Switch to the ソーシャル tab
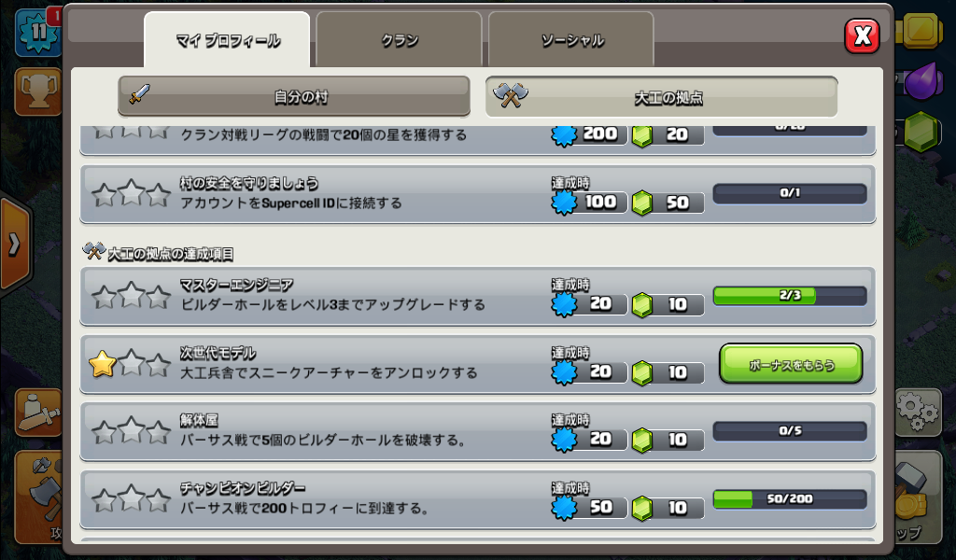The height and width of the screenshot is (560, 956). tap(571, 39)
